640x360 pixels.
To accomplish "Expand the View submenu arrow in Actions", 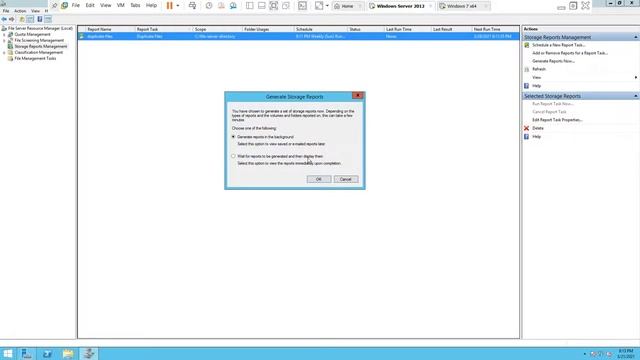I will [x=636, y=78].
